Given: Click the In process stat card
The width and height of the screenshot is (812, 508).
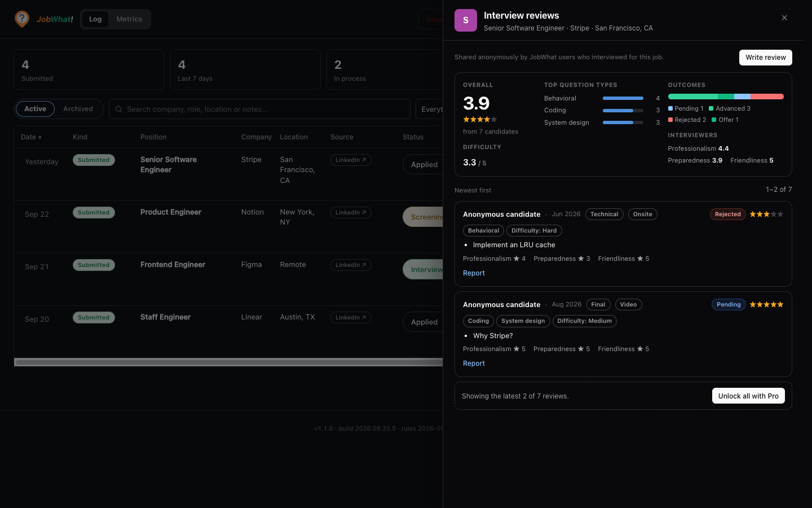Looking at the screenshot, I should 385,69.
